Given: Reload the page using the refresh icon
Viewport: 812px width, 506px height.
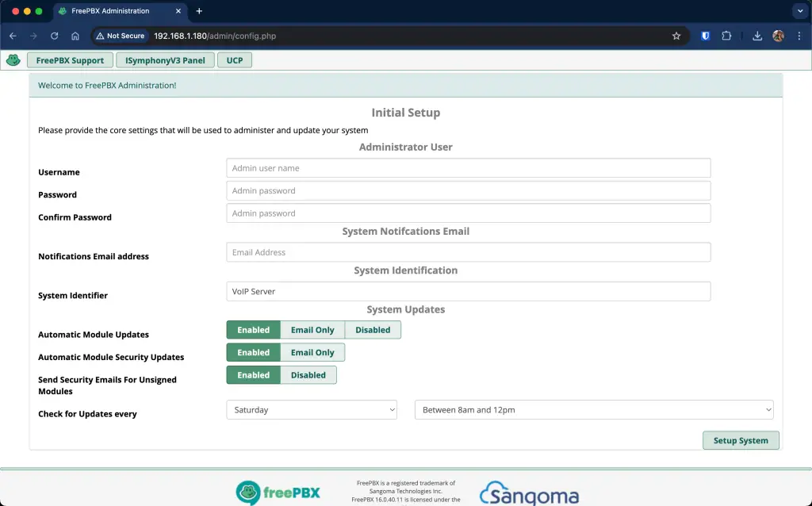Looking at the screenshot, I should pyautogui.click(x=53, y=36).
